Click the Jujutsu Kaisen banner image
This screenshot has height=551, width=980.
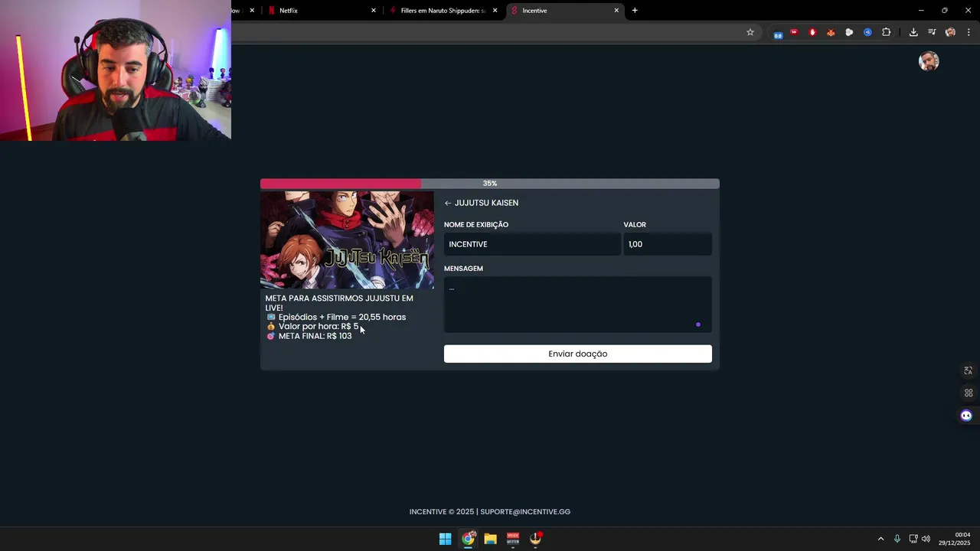point(347,240)
